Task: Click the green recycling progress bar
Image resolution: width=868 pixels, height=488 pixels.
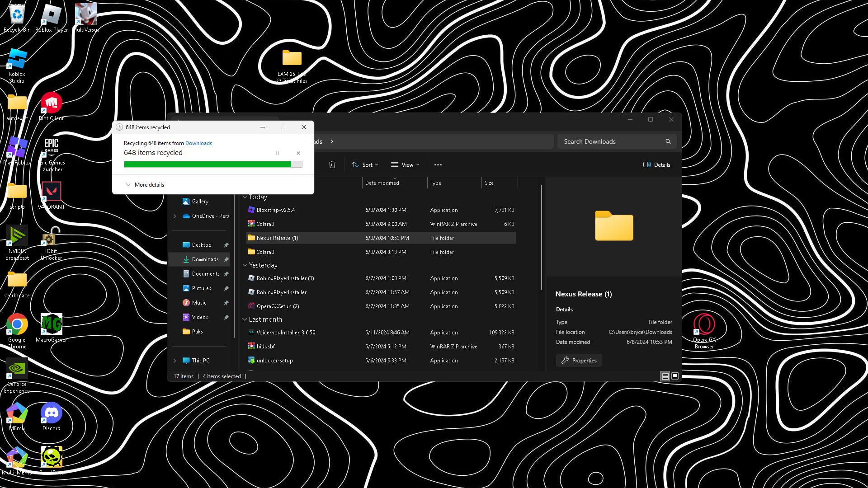Action: click(x=208, y=164)
